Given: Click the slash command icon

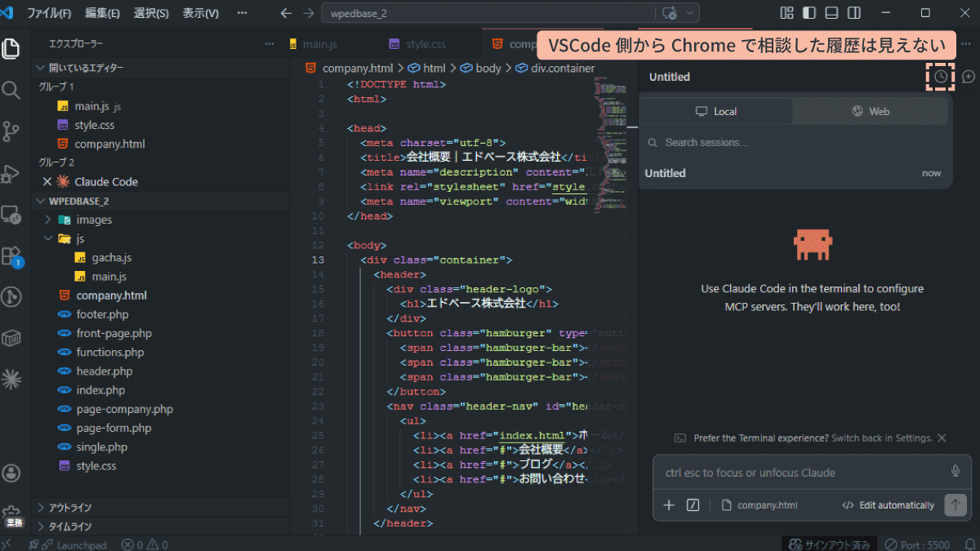Looking at the screenshot, I should point(693,505).
